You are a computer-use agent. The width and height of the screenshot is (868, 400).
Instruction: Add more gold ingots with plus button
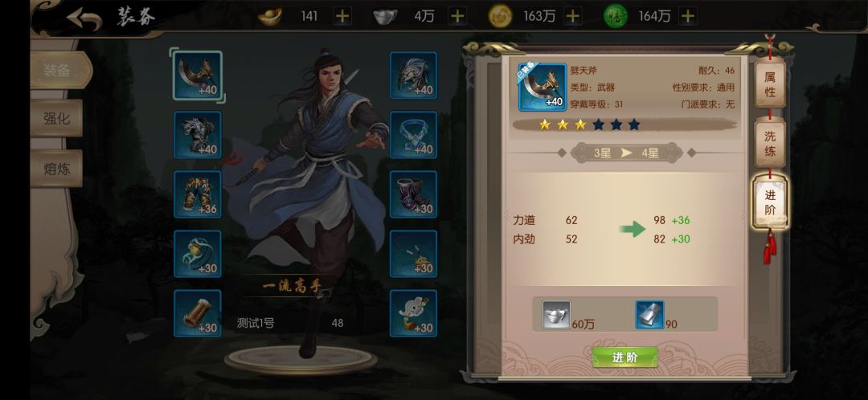(x=342, y=17)
